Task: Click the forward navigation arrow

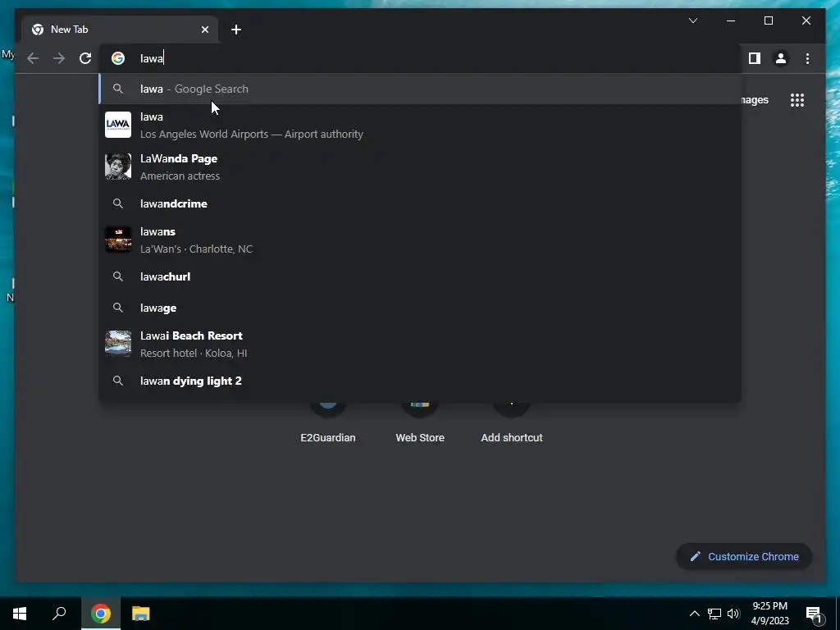Action: pos(59,58)
